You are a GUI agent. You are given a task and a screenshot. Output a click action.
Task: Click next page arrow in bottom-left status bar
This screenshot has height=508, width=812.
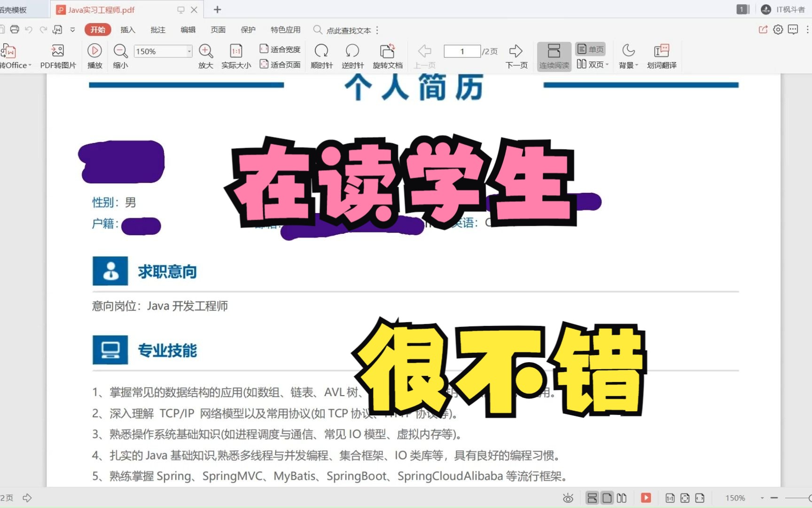(x=27, y=498)
